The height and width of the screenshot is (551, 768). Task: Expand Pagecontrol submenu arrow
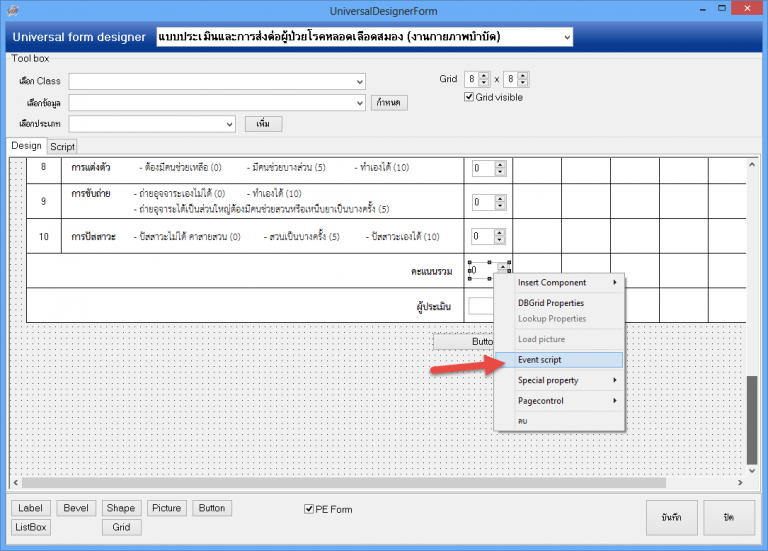615,401
